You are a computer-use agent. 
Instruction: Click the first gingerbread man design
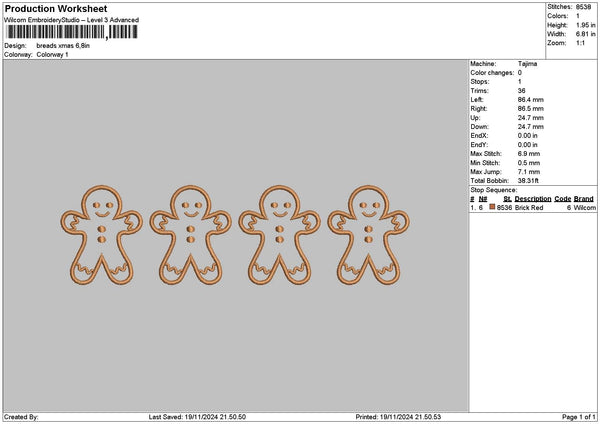tap(101, 235)
